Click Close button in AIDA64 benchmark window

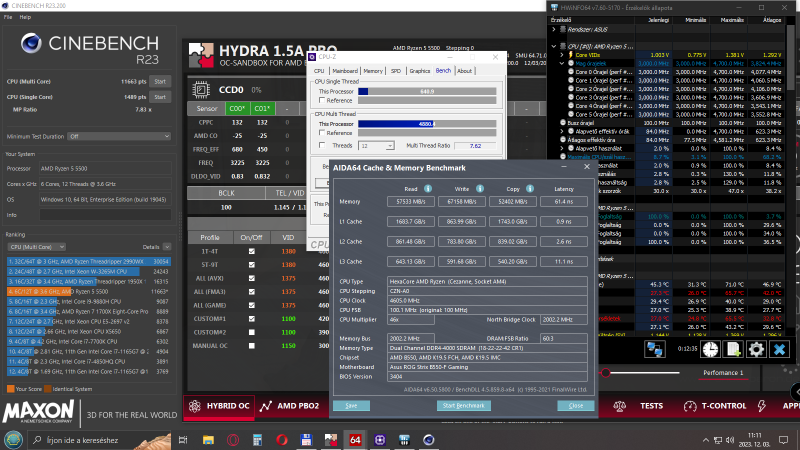[576, 406]
